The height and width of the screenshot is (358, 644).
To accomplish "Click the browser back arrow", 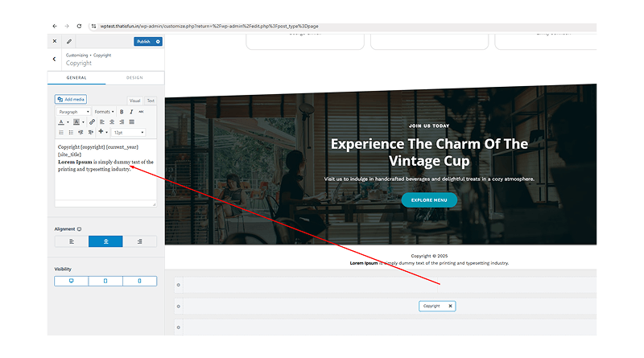I will coord(55,26).
